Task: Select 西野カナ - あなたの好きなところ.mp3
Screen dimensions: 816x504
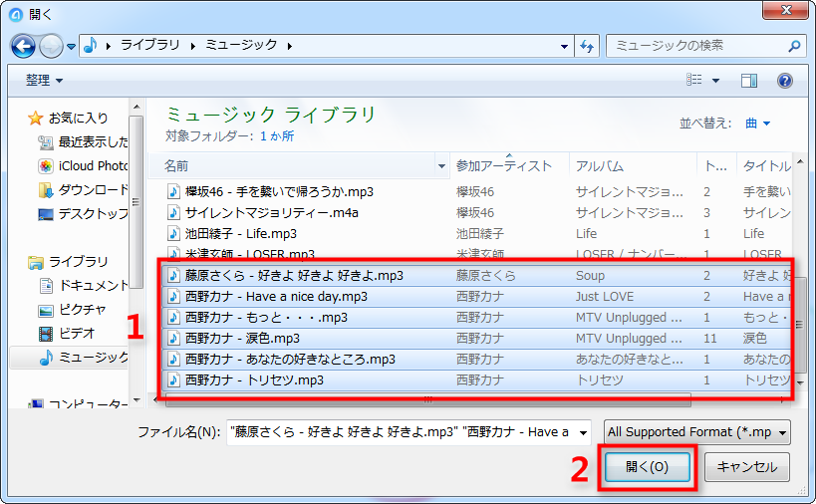Action: click(x=290, y=359)
